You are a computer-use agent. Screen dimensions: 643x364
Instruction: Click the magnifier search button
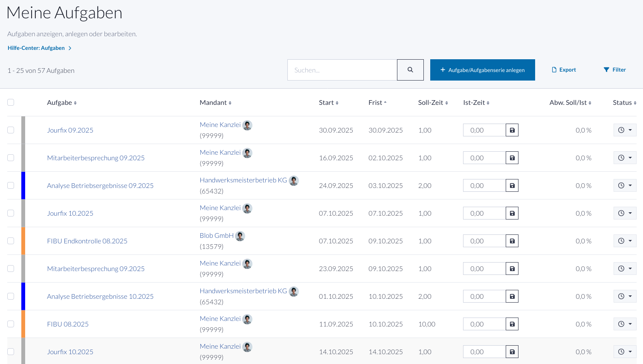410,70
